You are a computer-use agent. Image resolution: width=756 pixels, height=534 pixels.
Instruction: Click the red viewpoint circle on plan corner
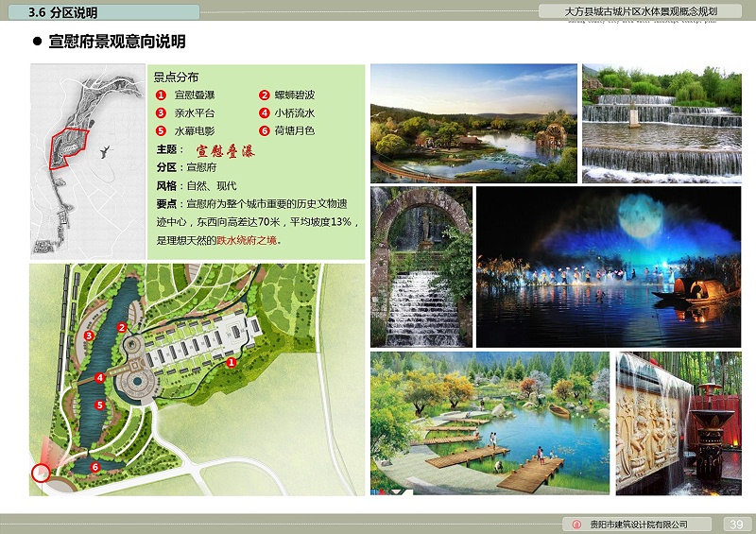(41, 473)
